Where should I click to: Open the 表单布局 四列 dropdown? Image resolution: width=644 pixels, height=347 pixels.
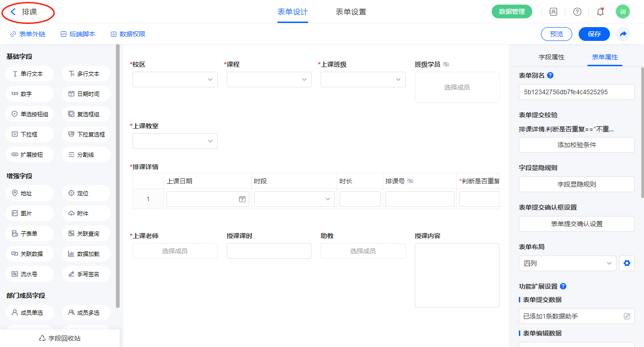point(567,263)
